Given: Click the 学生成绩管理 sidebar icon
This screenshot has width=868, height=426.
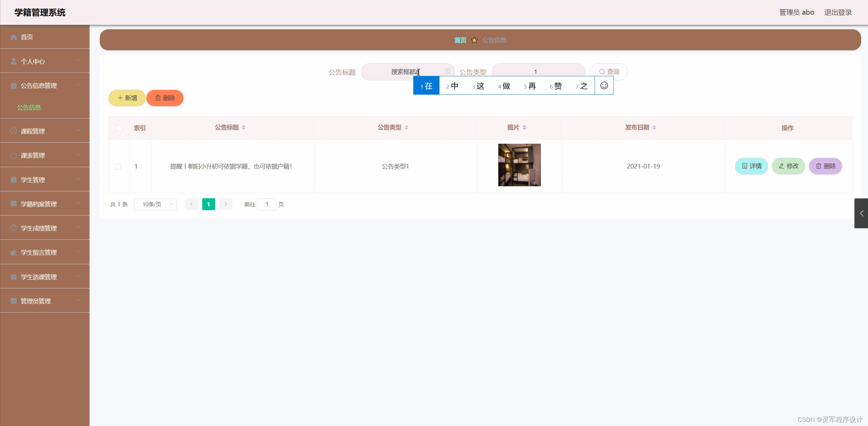Looking at the screenshot, I should [x=13, y=228].
